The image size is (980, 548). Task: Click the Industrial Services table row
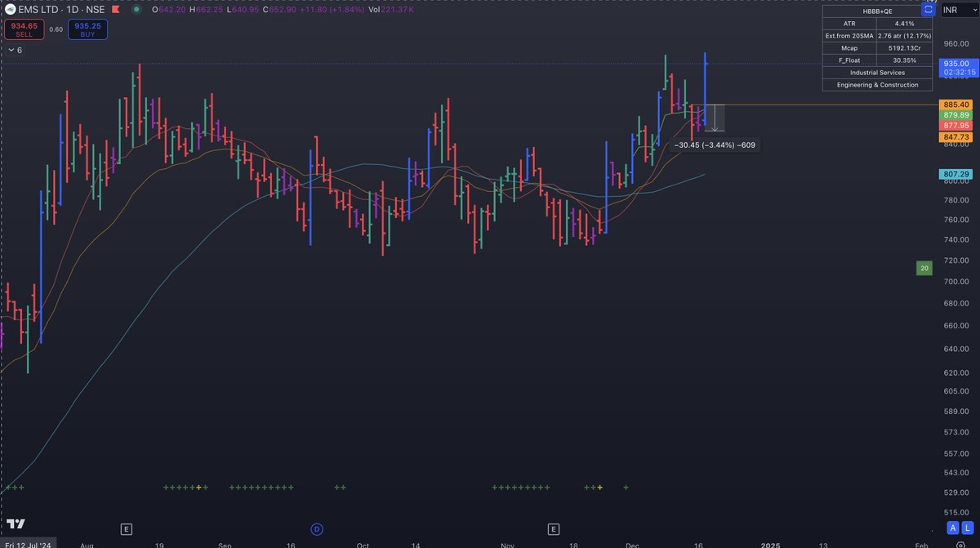(x=877, y=72)
